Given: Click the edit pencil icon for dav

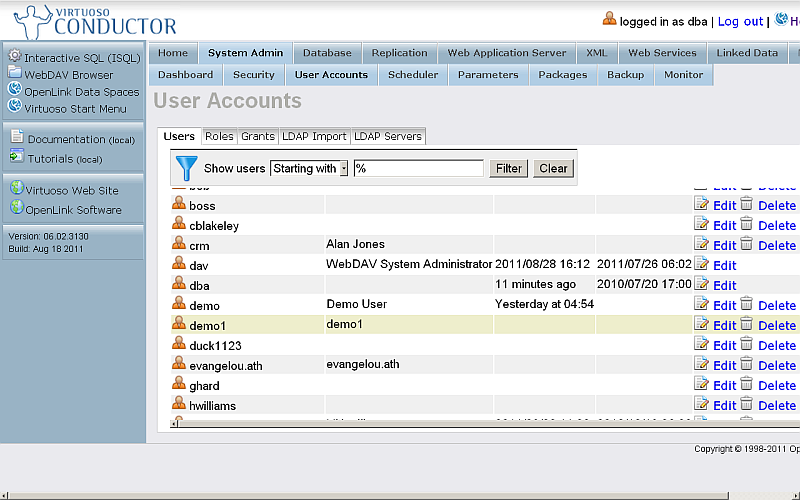Looking at the screenshot, I should [702, 264].
